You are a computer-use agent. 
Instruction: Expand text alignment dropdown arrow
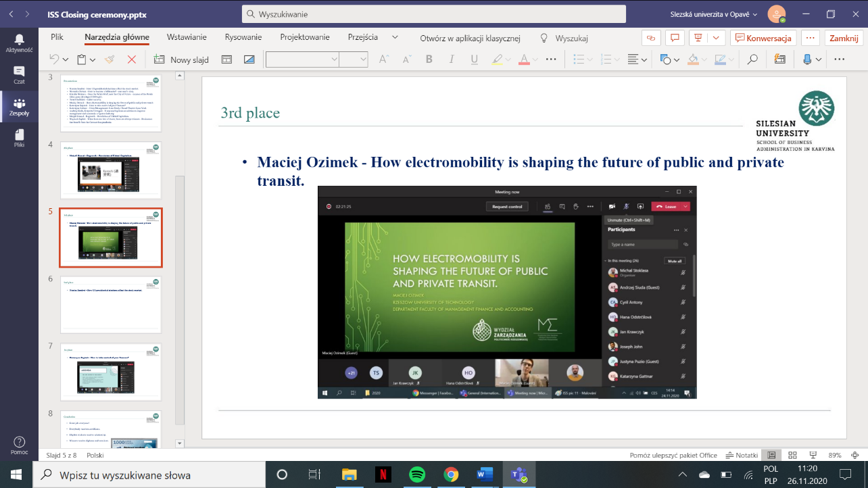(x=644, y=60)
